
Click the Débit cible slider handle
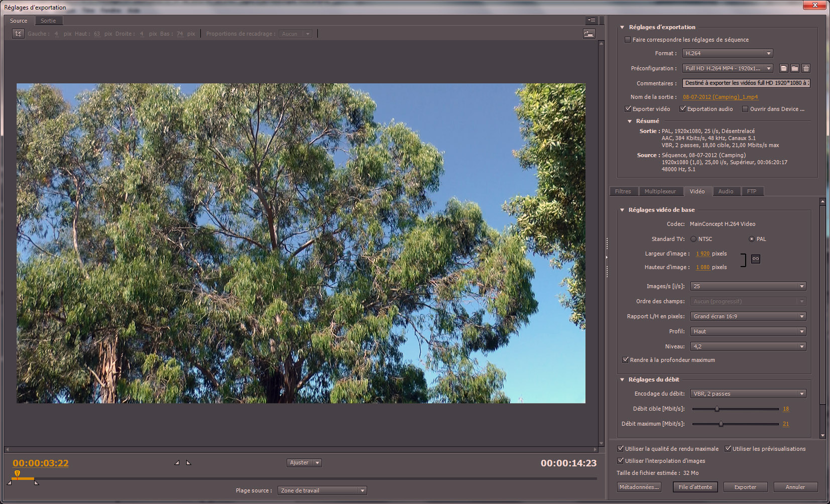[717, 409]
